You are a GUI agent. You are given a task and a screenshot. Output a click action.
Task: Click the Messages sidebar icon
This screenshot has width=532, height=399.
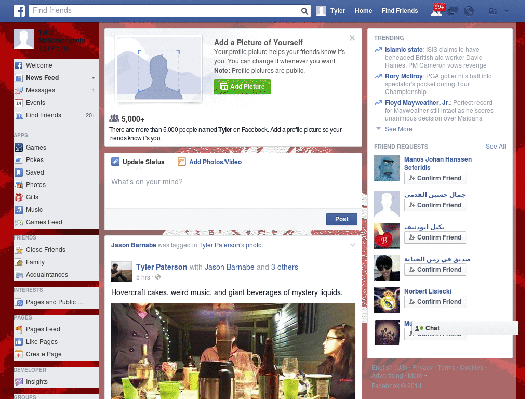point(19,90)
